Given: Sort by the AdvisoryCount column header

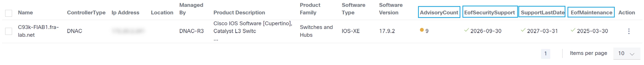Looking at the screenshot, I should [439, 12].
